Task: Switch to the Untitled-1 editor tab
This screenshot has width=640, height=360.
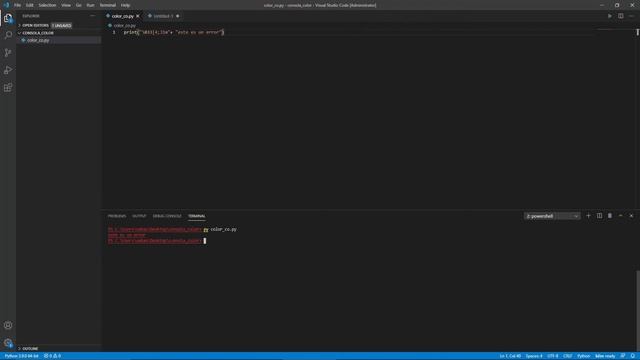Action: point(163,16)
